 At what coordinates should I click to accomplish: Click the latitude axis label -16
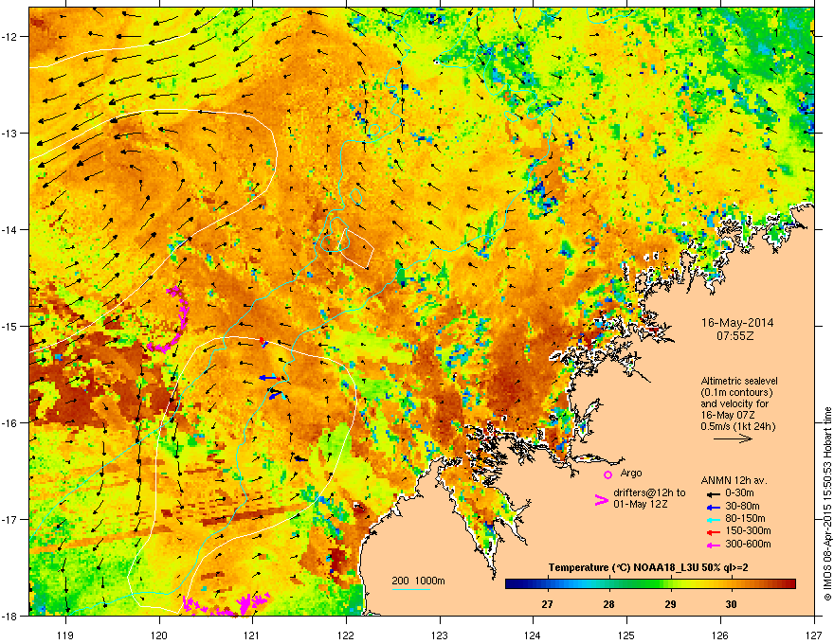coord(9,423)
